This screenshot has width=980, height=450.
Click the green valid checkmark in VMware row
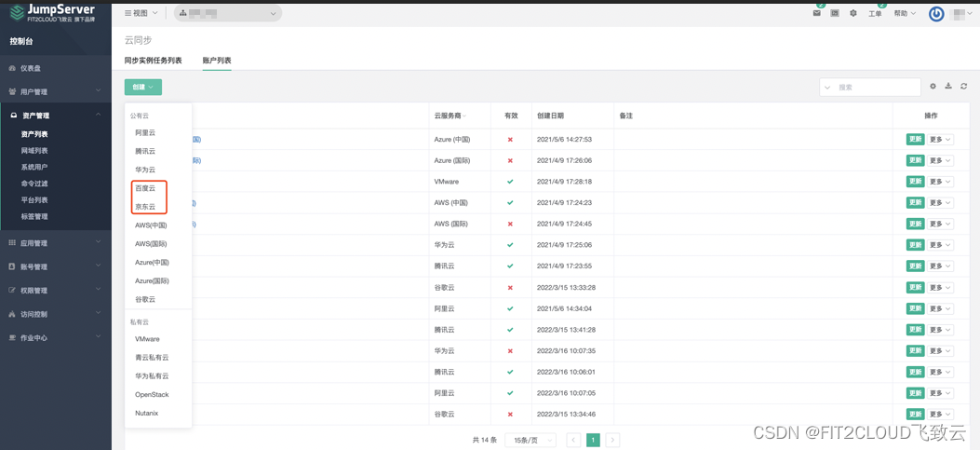click(x=510, y=182)
